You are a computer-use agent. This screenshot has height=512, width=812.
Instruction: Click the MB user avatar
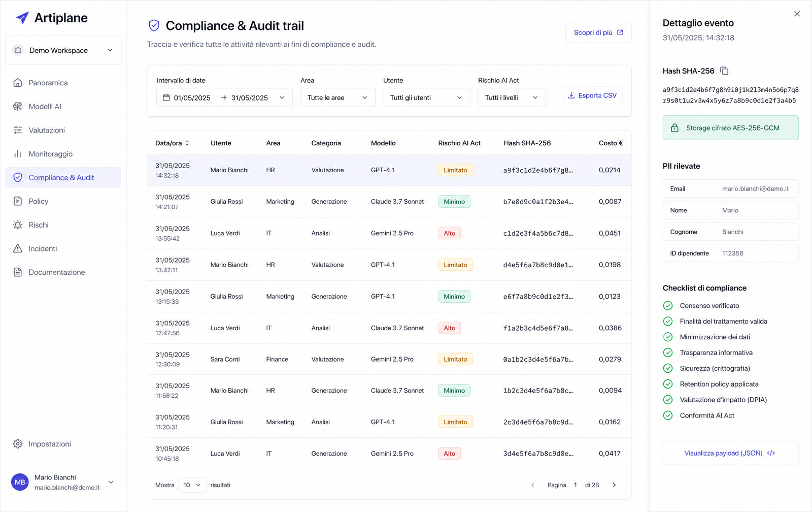coord(20,482)
